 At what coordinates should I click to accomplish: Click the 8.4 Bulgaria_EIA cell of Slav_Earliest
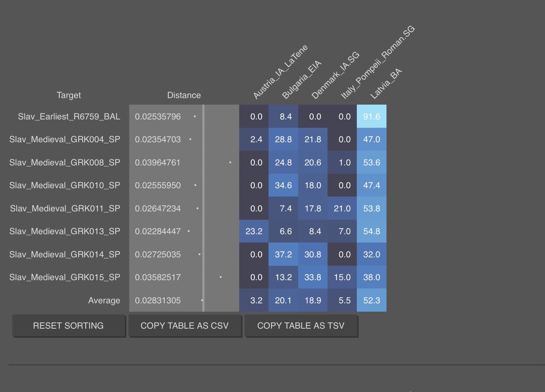[283, 116]
